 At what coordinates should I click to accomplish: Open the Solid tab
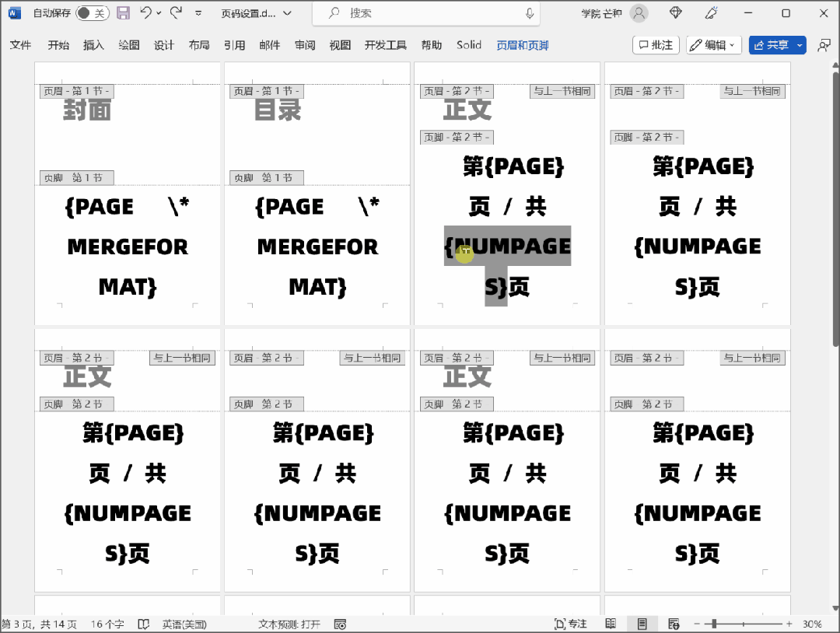tap(469, 45)
